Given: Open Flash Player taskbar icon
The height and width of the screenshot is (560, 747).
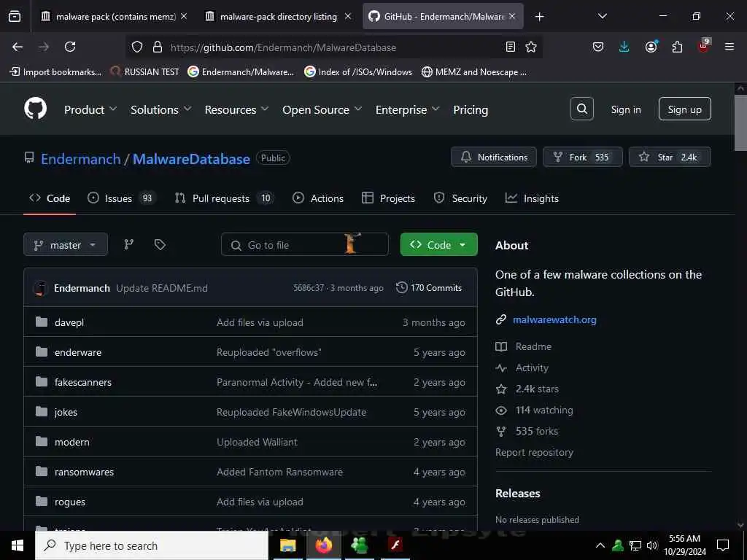Looking at the screenshot, I should click(x=395, y=545).
